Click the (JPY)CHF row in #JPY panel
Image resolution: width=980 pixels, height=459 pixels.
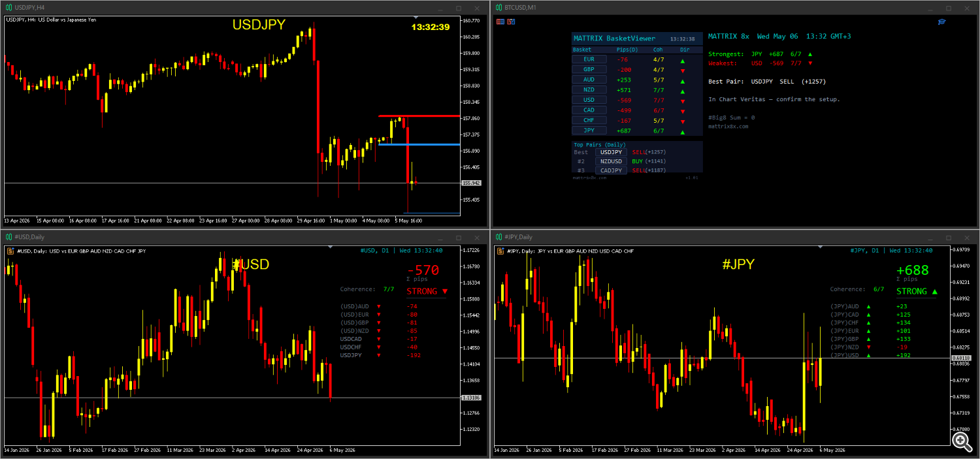(872, 323)
